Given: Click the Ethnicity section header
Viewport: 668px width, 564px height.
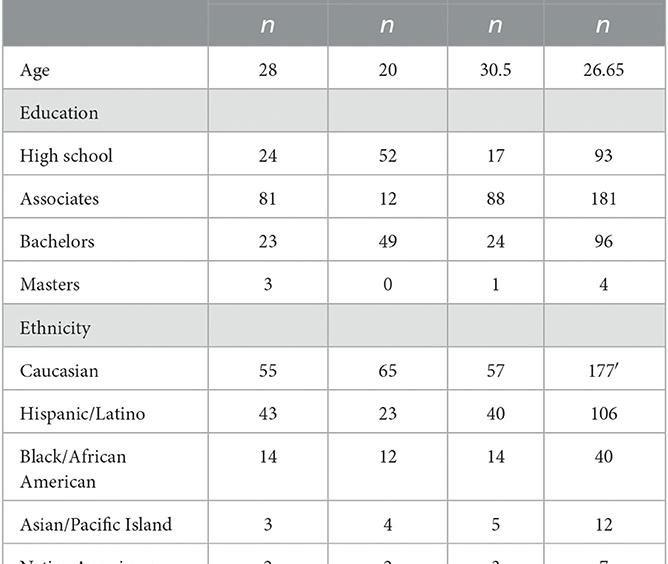Looking at the screenshot, I should (x=55, y=328).
